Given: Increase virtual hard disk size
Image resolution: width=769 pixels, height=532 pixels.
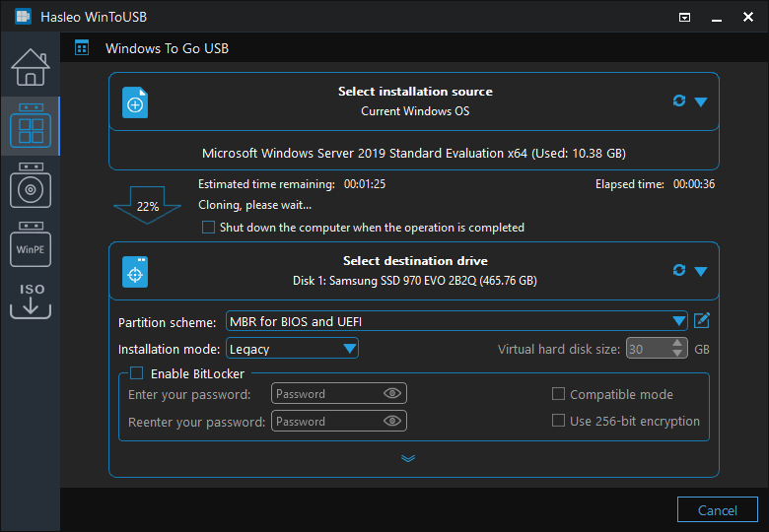Looking at the screenshot, I should coord(677,343).
